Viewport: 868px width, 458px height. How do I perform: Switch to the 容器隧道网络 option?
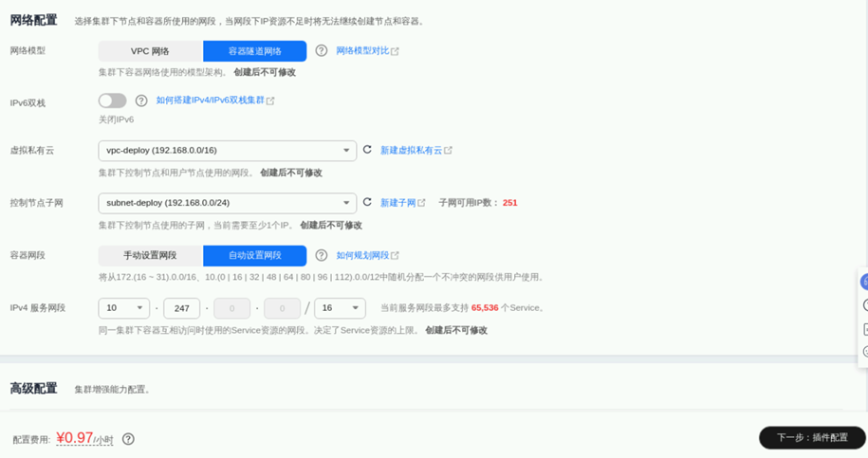point(254,51)
